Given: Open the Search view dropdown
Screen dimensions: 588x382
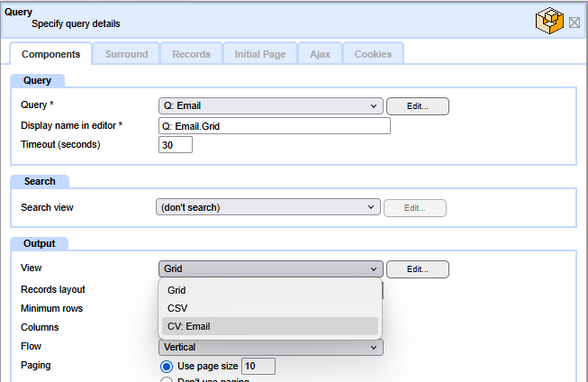Looking at the screenshot, I should [268, 208].
